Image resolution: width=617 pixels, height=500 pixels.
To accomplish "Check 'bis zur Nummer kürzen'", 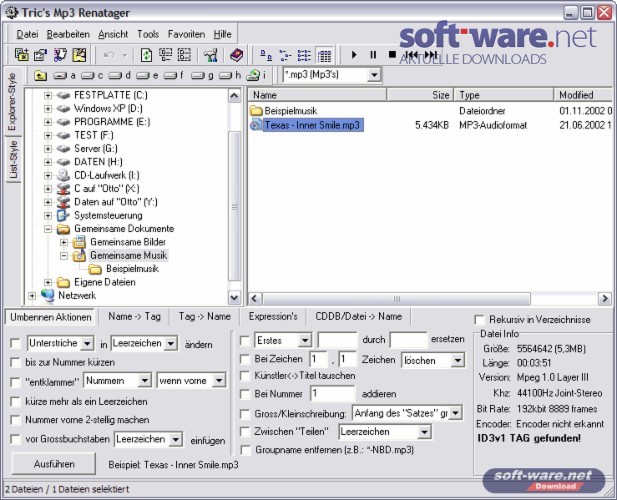I will [x=15, y=362].
